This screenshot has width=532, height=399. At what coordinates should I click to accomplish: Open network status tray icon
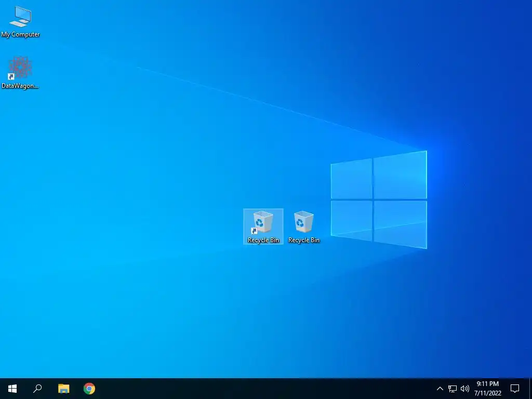(453, 389)
